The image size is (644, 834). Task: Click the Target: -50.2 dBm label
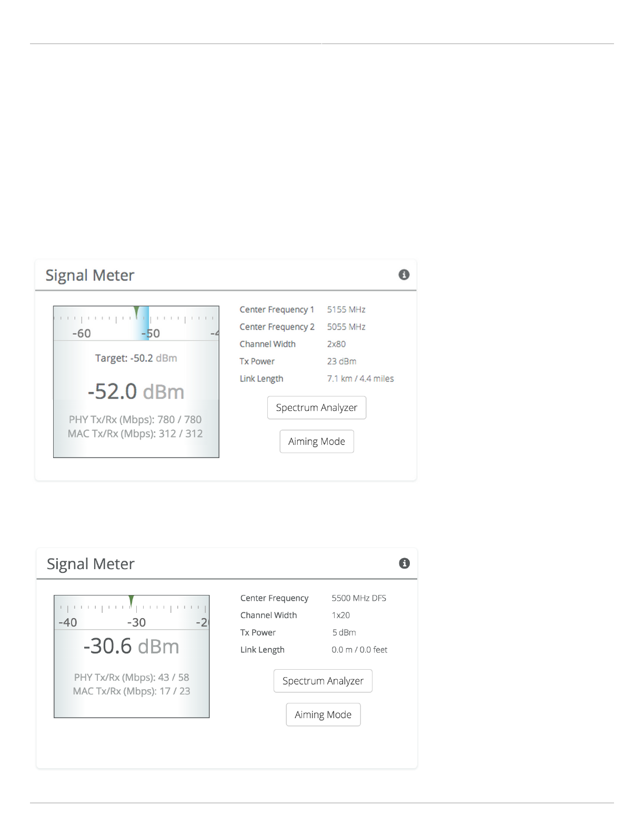click(136, 358)
